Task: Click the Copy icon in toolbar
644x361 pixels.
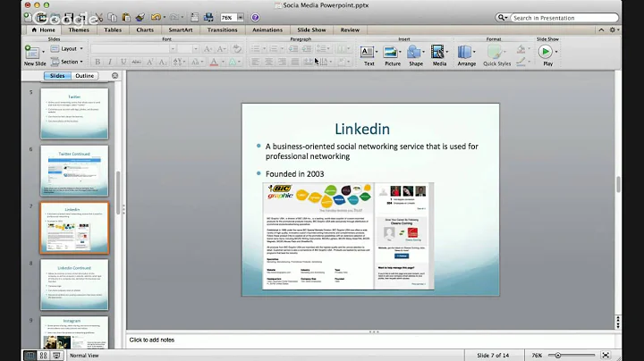Action: (x=113, y=17)
